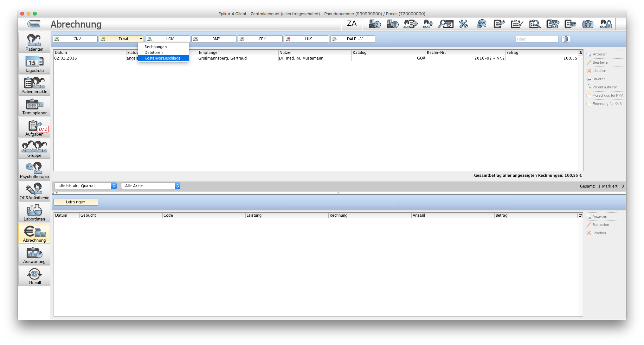Switch to the GKV tab
Image resolution: width=644 pixels, height=345 pixels.
(x=75, y=39)
